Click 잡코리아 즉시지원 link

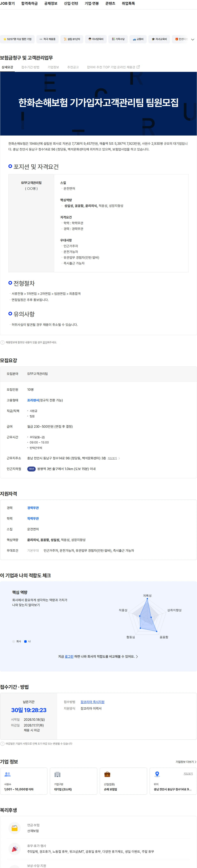[92, 701]
